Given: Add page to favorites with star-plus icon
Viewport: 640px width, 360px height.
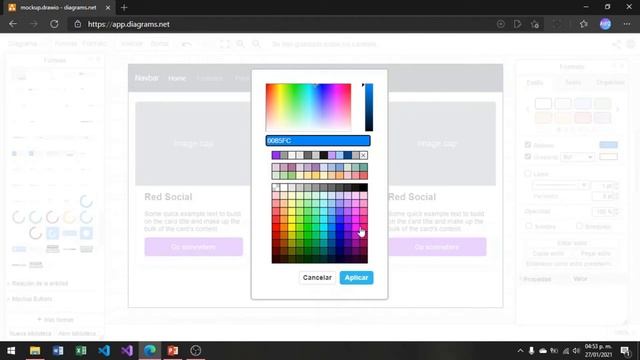Looking at the screenshot, I should click(x=535, y=24).
